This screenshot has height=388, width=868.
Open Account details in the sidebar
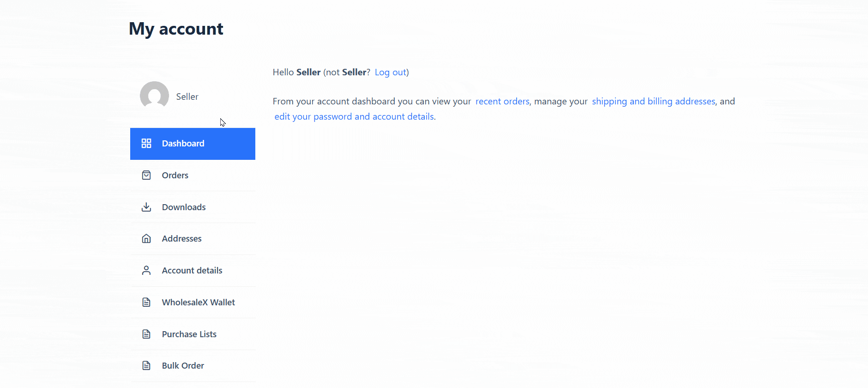pos(193,271)
